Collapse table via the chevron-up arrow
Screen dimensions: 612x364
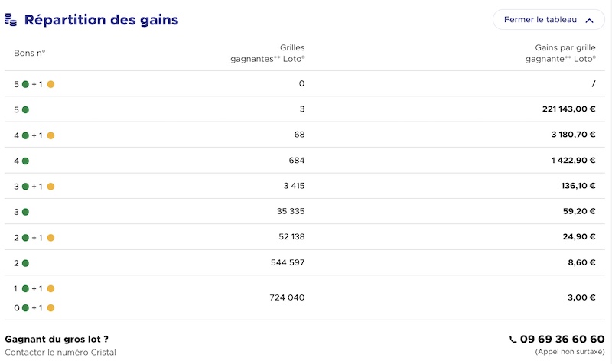[x=589, y=21]
